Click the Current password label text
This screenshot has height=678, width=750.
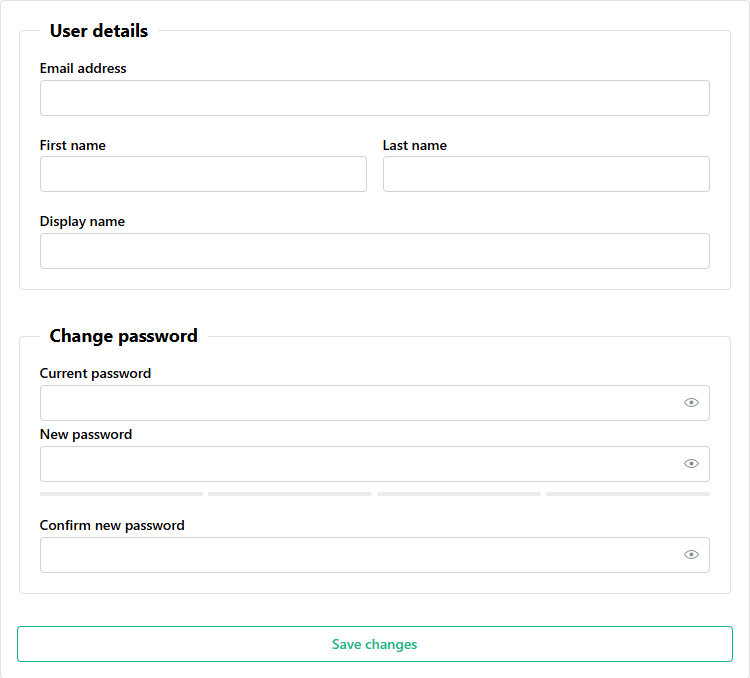95,374
